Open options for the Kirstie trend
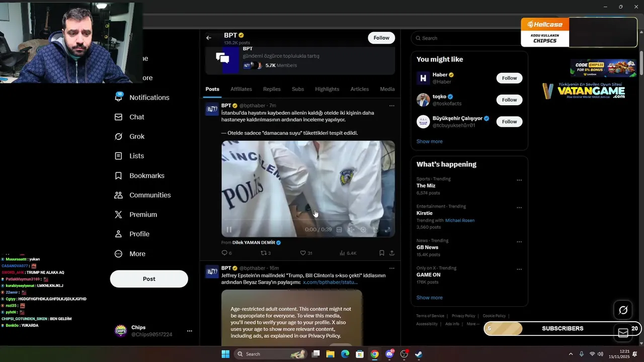This screenshot has height=362, width=644. (x=519, y=208)
